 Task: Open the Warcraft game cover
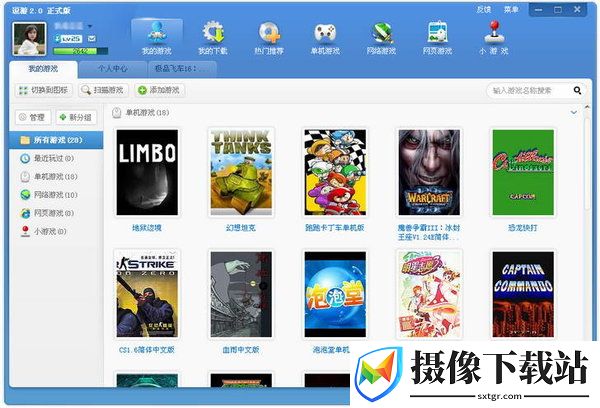pyautogui.click(x=429, y=172)
